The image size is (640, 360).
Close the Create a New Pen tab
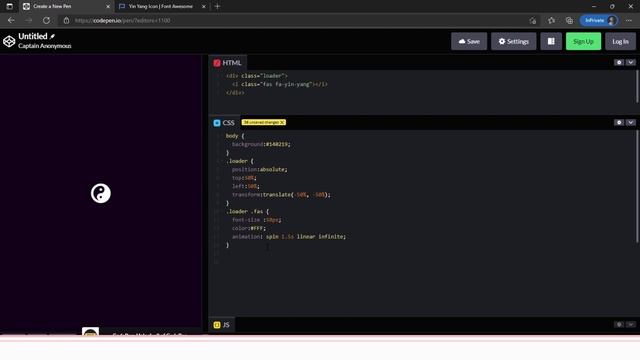108,7
